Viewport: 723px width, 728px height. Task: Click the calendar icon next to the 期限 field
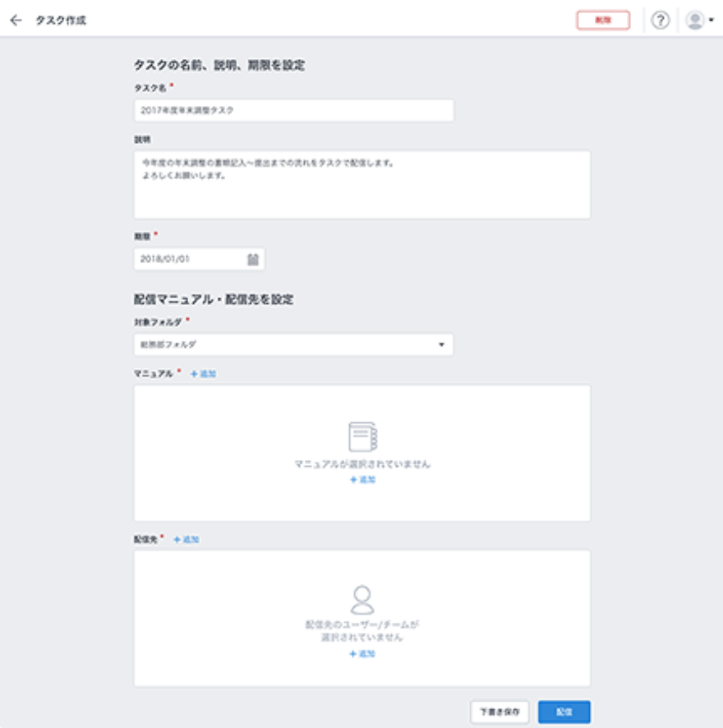click(x=255, y=259)
